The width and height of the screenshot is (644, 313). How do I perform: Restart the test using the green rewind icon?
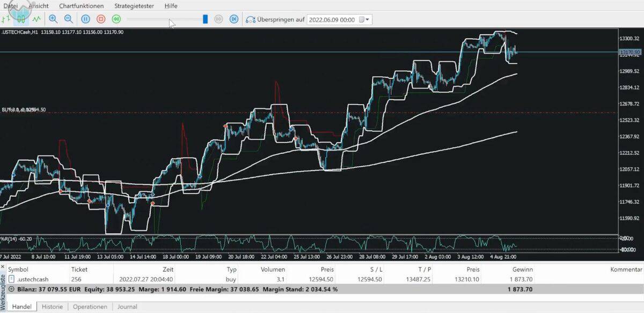point(116,19)
